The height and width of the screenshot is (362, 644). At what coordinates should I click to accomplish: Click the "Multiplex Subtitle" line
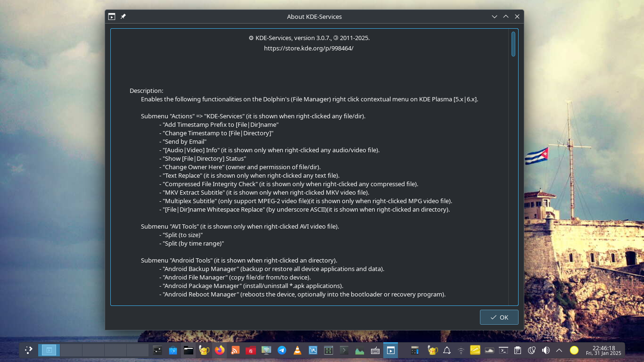(305, 201)
